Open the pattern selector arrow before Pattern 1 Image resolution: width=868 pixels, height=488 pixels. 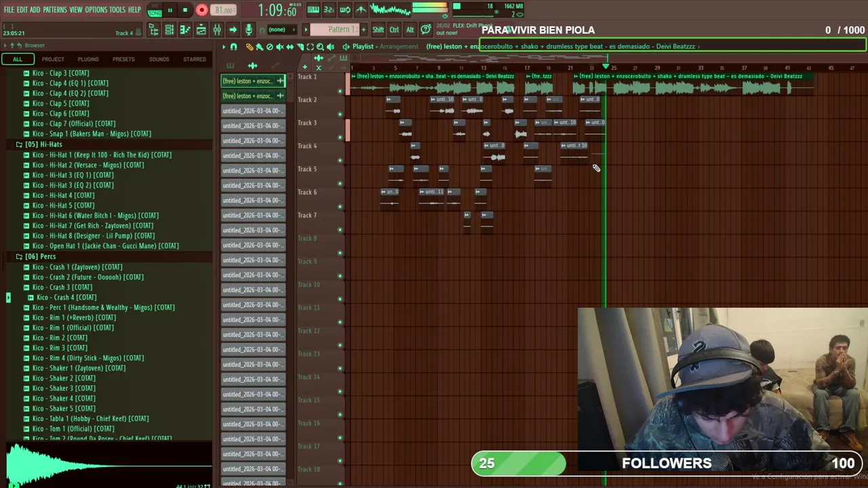point(306,30)
